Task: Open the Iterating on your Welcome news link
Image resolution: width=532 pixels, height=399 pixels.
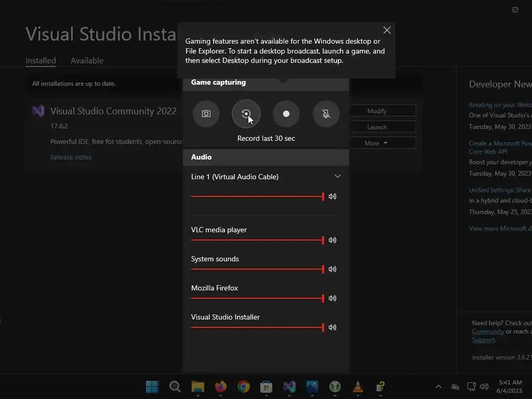Action: [x=500, y=105]
